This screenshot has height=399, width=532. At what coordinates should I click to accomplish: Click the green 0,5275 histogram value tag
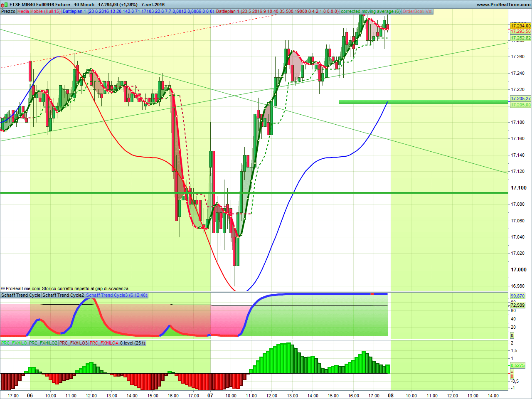pos(517,365)
